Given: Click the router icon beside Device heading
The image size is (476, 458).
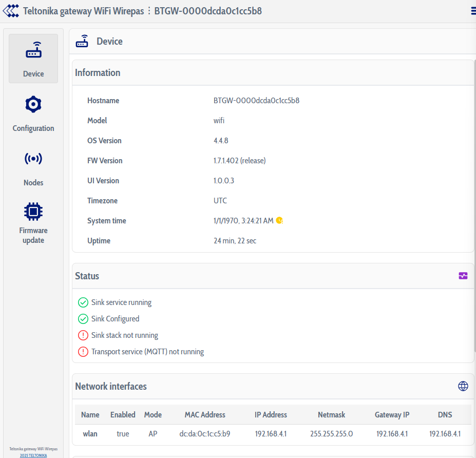Looking at the screenshot, I should pyautogui.click(x=82, y=42).
